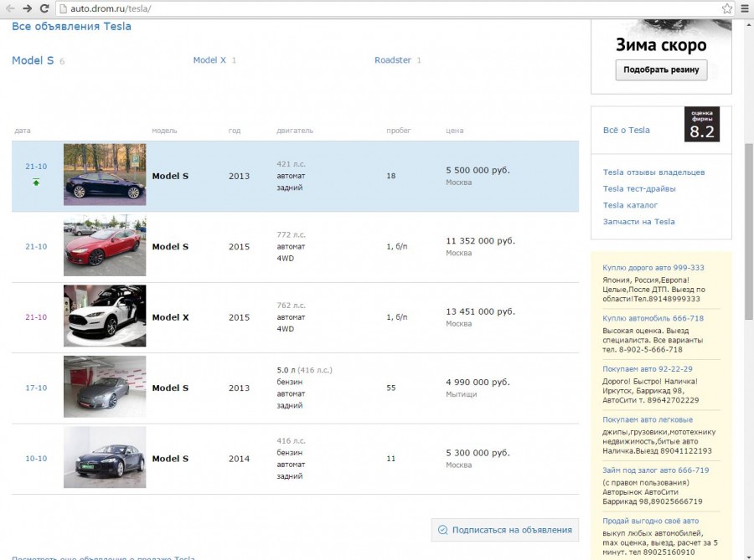
Task: Open Tesla отзывы владельцев link
Action: tap(653, 172)
